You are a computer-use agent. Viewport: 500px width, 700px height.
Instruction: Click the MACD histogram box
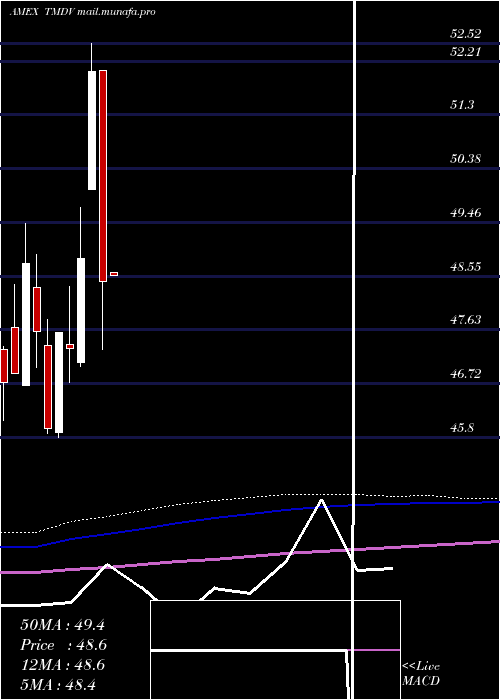pyautogui.click(x=275, y=650)
